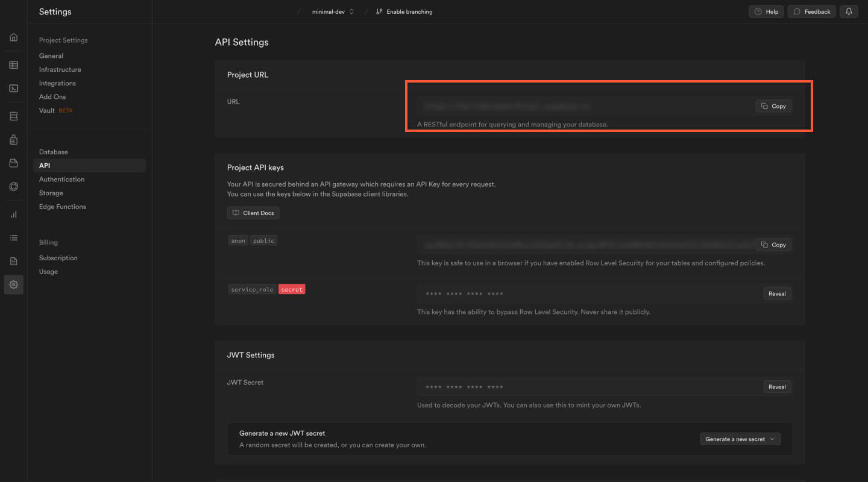Open Vault BETA settings
Viewport: 868px width, 482px height.
[55, 110]
